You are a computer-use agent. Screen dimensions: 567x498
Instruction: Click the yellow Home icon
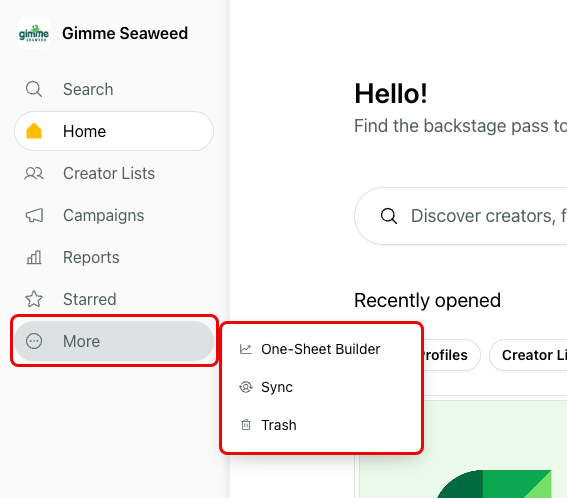coord(34,131)
